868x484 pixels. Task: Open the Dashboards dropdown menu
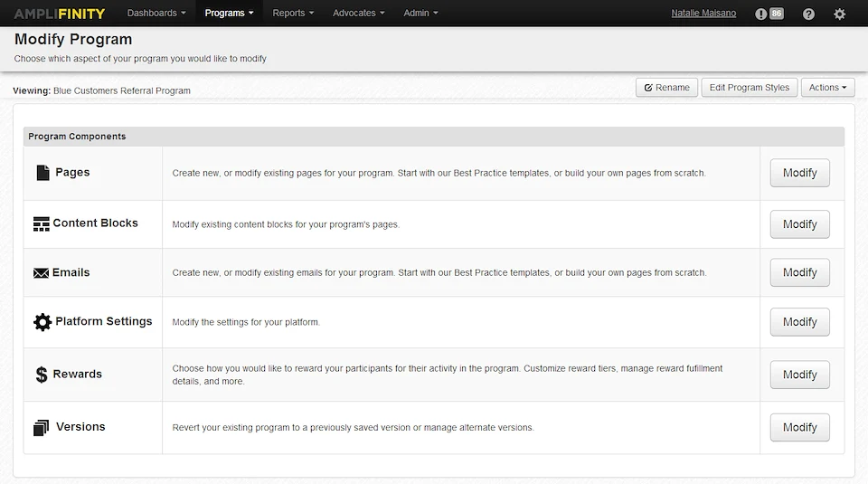click(156, 14)
